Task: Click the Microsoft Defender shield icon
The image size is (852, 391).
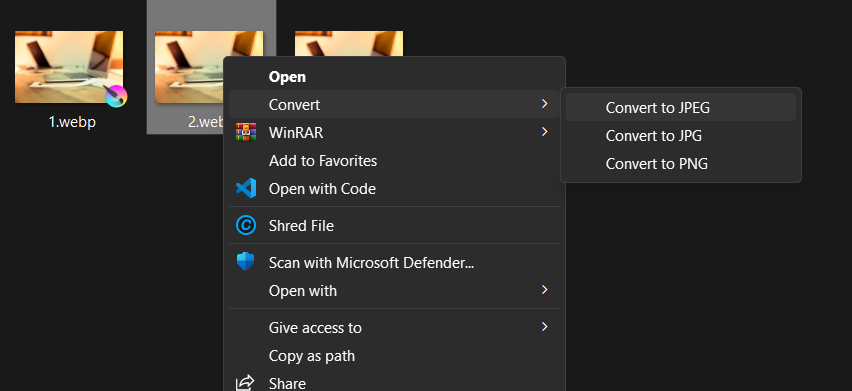Action: [x=246, y=262]
